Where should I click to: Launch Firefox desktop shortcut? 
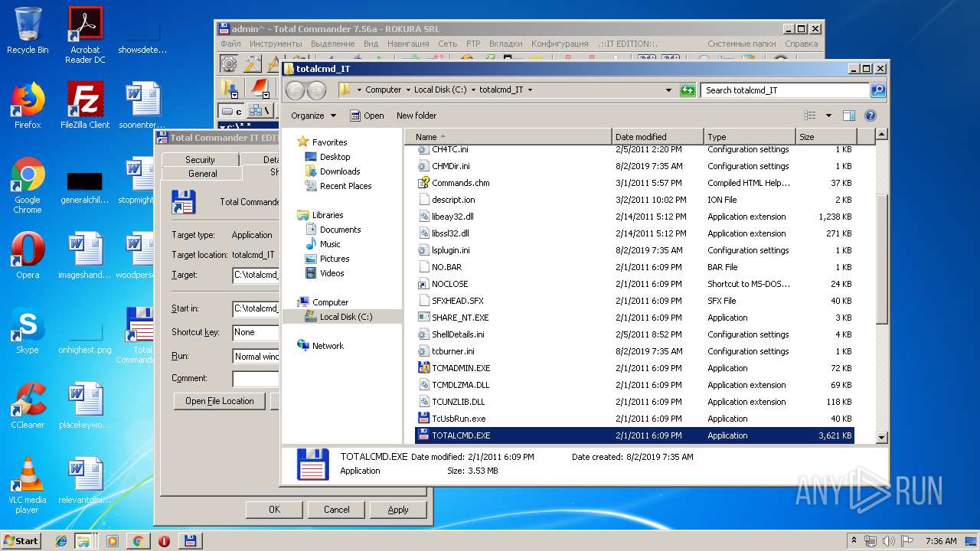pyautogui.click(x=28, y=106)
